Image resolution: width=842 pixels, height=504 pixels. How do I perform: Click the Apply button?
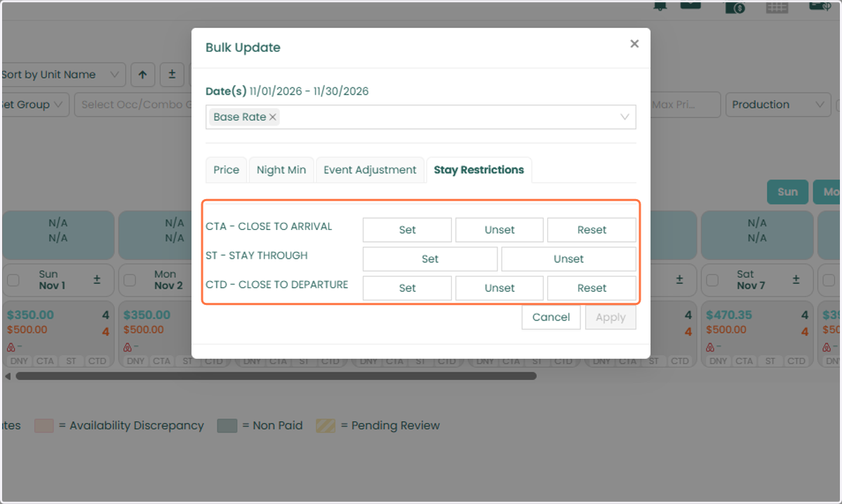[610, 317]
